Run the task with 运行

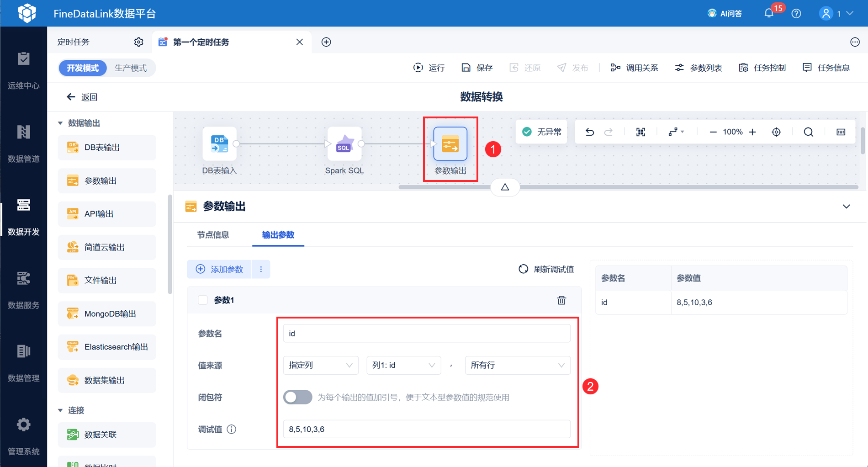tap(429, 68)
